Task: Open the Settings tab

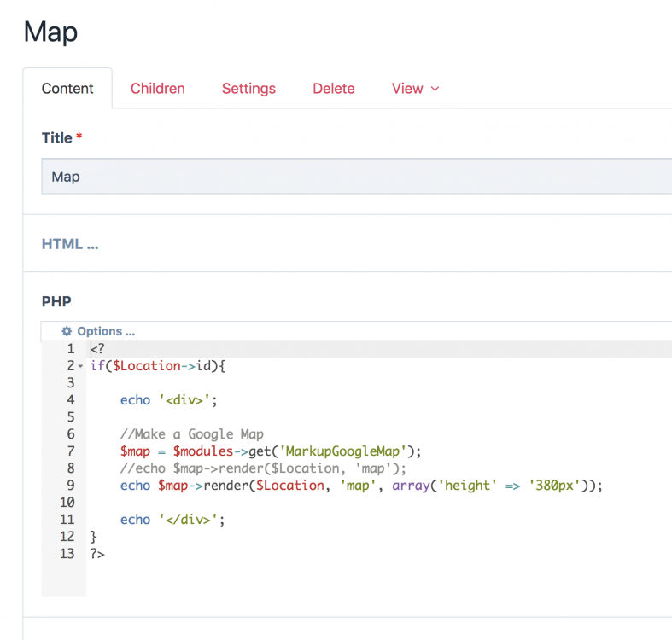Action: [248, 89]
